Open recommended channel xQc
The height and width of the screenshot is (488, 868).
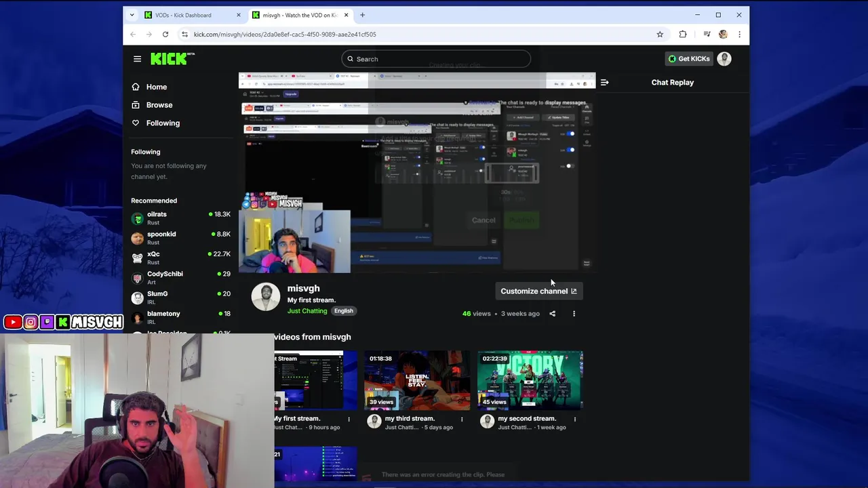pyautogui.click(x=180, y=258)
